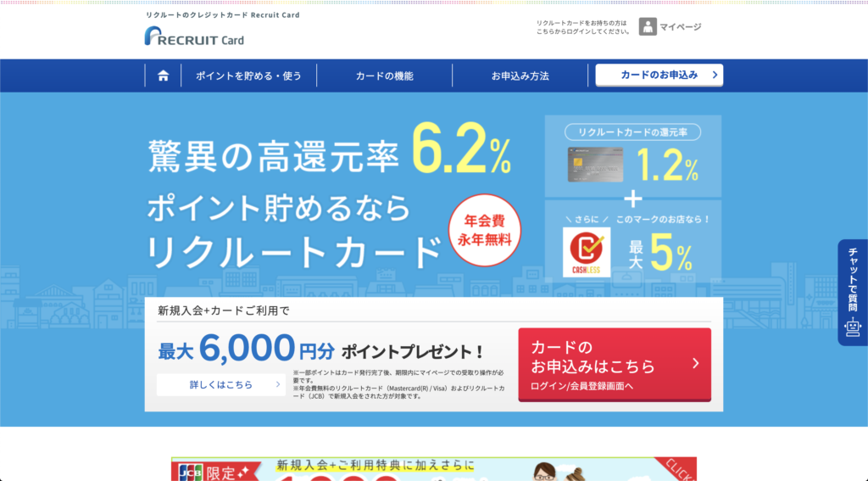
Task: Open the マイページ login link
Action: tap(670, 26)
